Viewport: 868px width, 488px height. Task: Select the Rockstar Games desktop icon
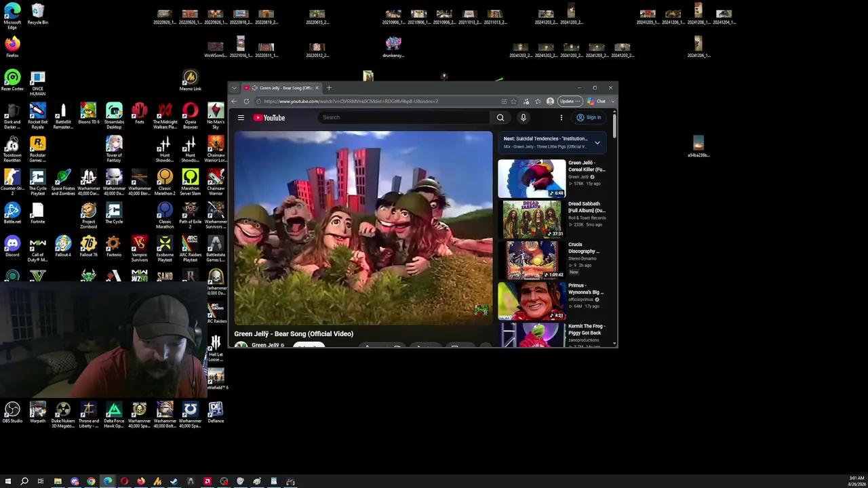(37, 149)
